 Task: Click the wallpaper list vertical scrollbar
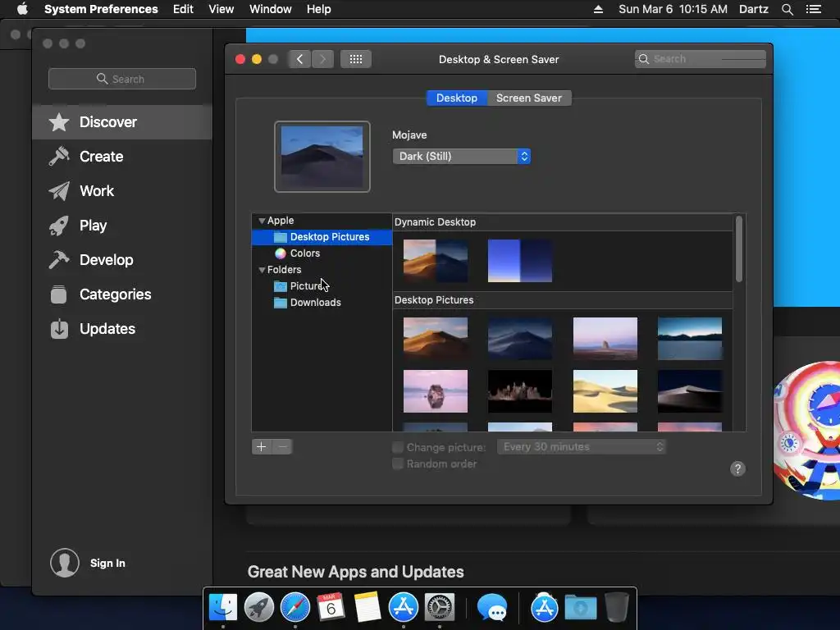tap(739, 249)
